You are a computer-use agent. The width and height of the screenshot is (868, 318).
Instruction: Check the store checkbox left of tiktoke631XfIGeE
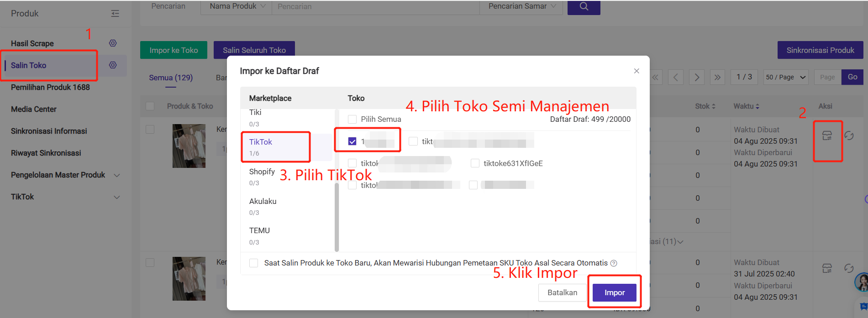coord(352,163)
